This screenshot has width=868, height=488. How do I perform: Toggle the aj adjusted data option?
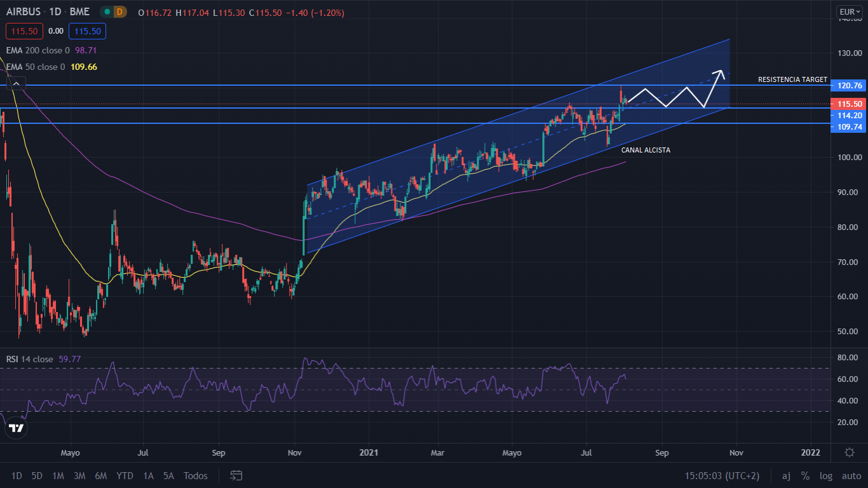[x=786, y=475]
